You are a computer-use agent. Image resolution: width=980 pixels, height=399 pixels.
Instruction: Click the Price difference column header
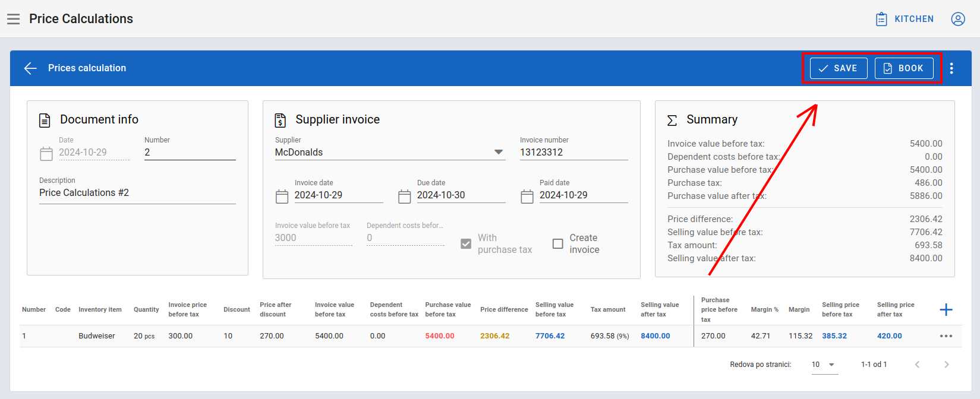504,310
